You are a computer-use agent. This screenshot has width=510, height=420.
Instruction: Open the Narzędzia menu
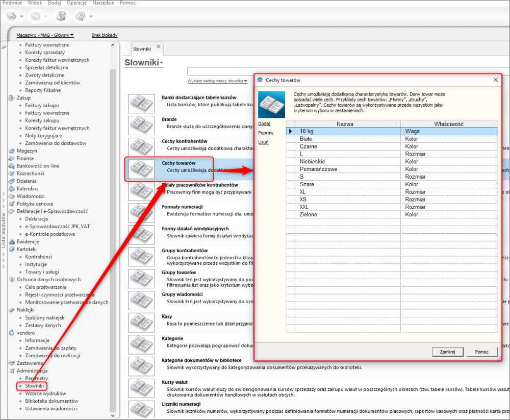pyautogui.click(x=103, y=3)
